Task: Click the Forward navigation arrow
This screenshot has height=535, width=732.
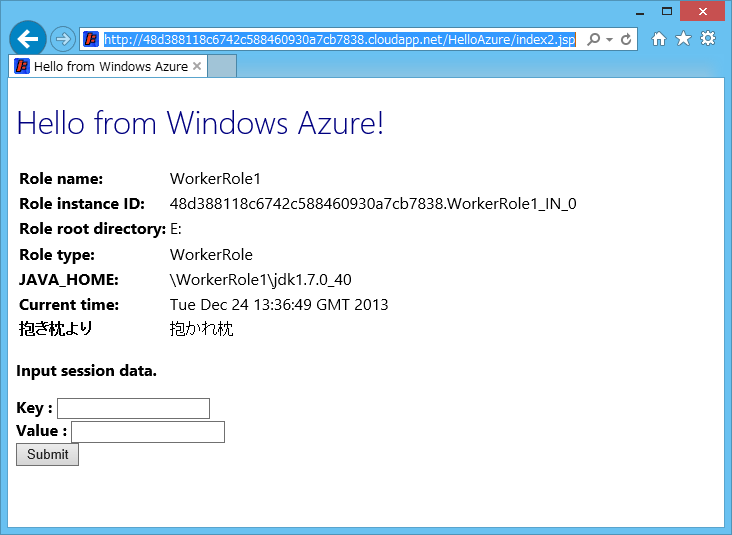Action: (x=63, y=39)
